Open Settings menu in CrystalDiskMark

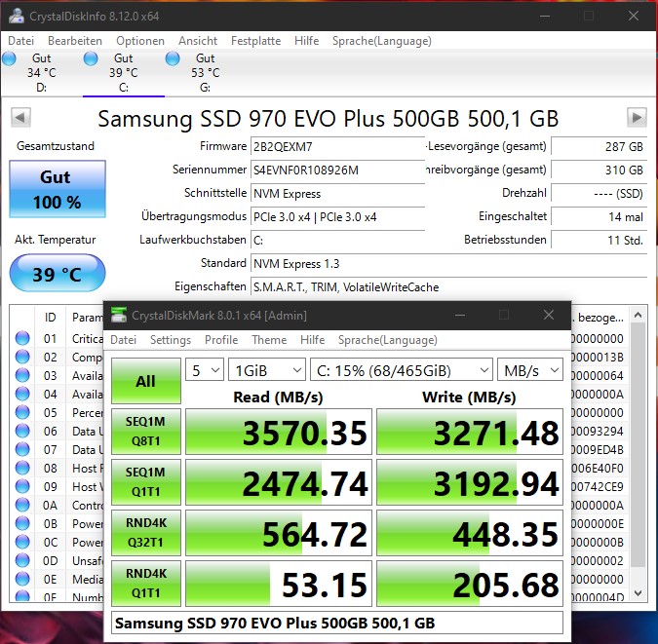(171, 339)
